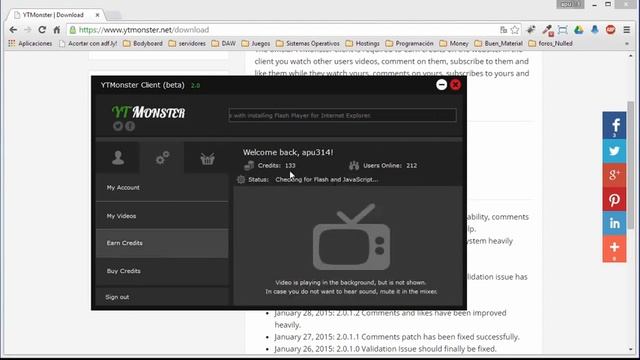Click the Facebook icon under the YTMonster logo
This screenshot has height=360, width=640.
click(130, 126)
